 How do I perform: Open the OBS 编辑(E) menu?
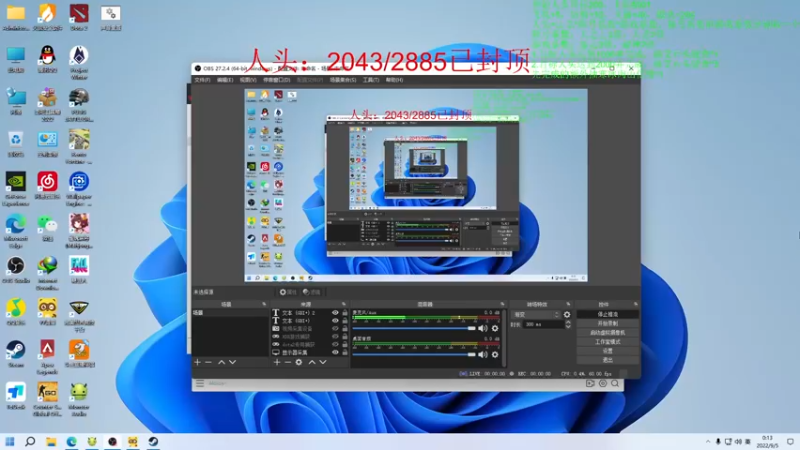[x=225, y=80]
